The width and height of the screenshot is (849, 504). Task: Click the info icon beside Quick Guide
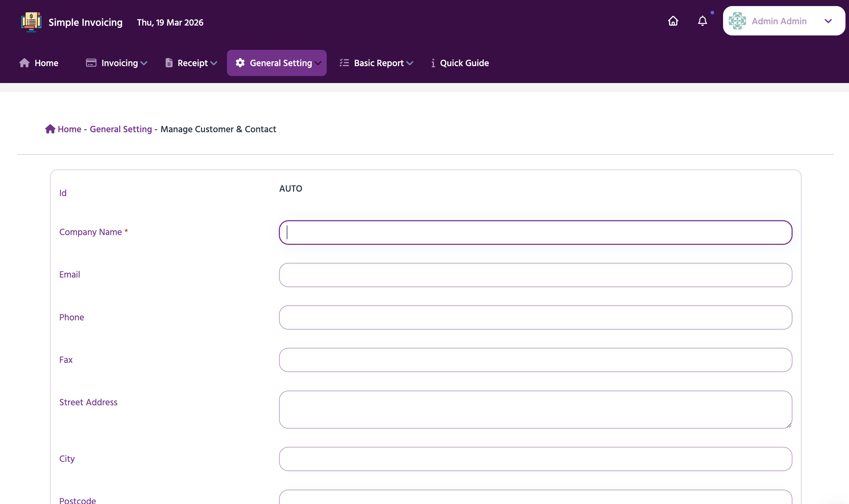(433, 63)
